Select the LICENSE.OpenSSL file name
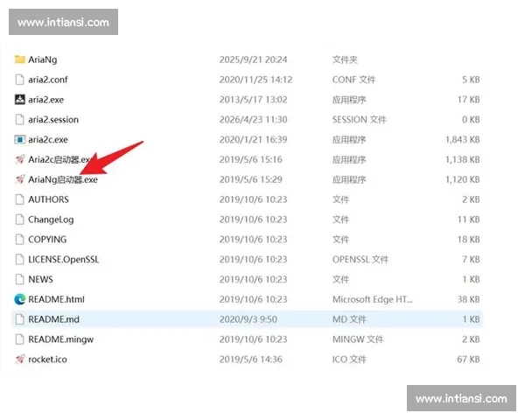The image size is (525, 420). pyautogui.click(x=63, y=260)
